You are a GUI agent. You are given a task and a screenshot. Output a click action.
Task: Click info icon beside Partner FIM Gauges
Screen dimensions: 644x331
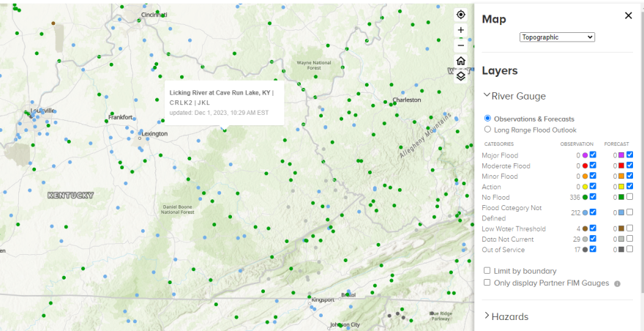click(617, 283)
